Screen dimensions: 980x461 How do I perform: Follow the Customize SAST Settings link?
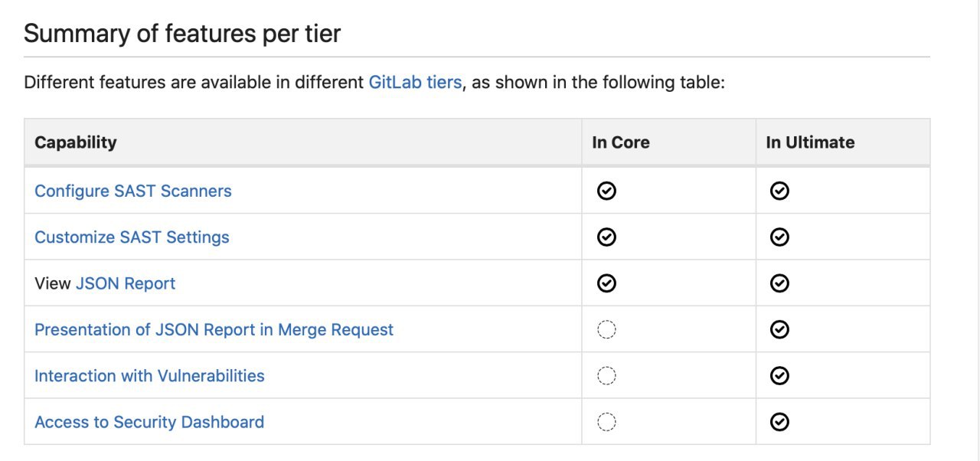pos(132,237)
